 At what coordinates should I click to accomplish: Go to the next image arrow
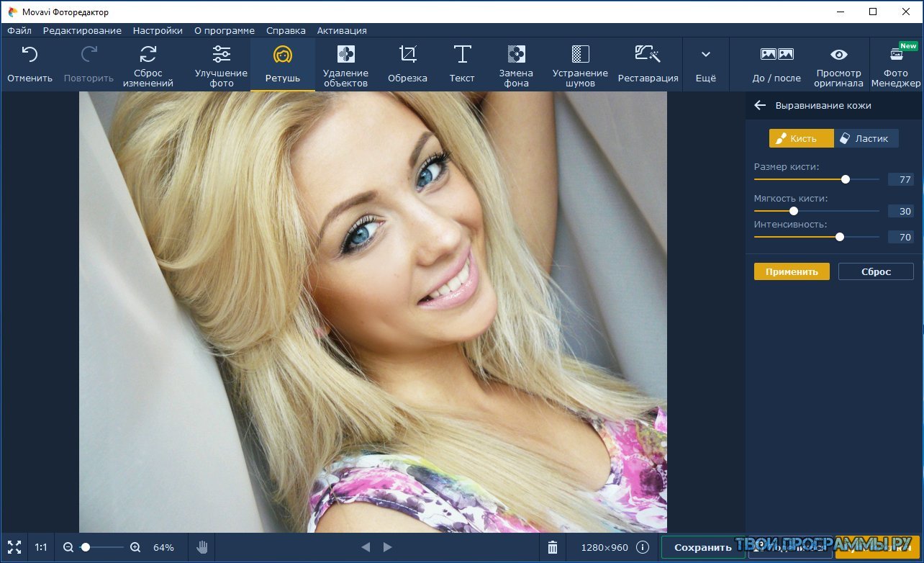pyautogui.click(x=388, y=547)
